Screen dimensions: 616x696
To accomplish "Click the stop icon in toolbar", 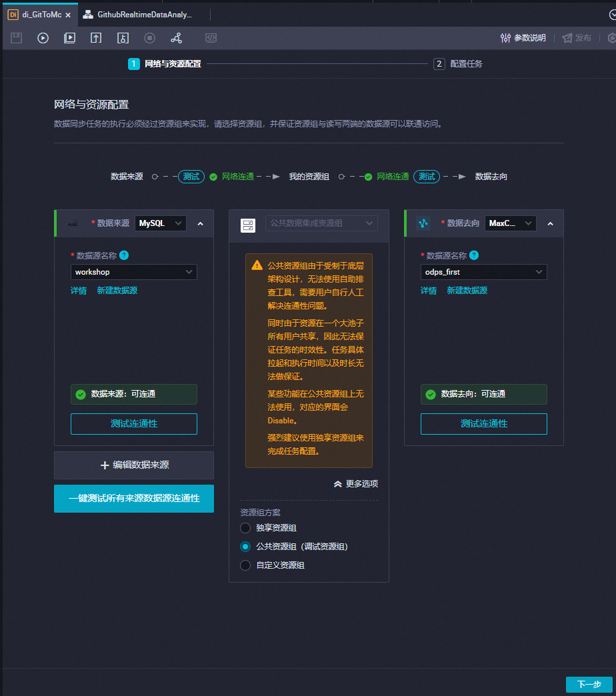I will (149, 38).
